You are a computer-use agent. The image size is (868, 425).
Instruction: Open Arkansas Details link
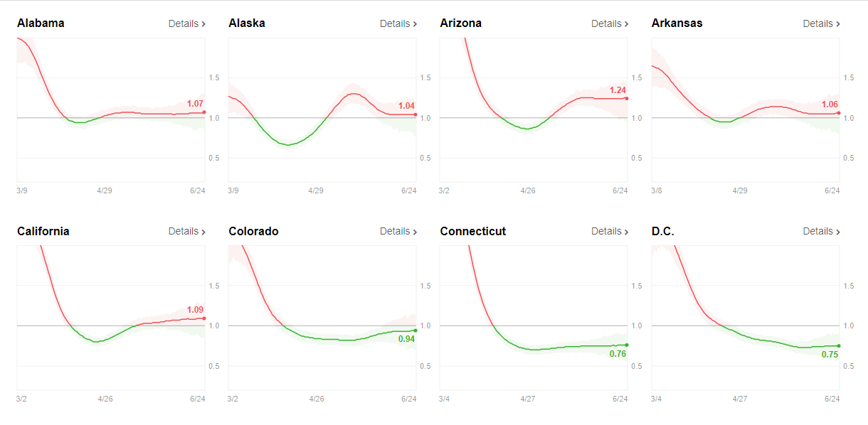[822, 23]
